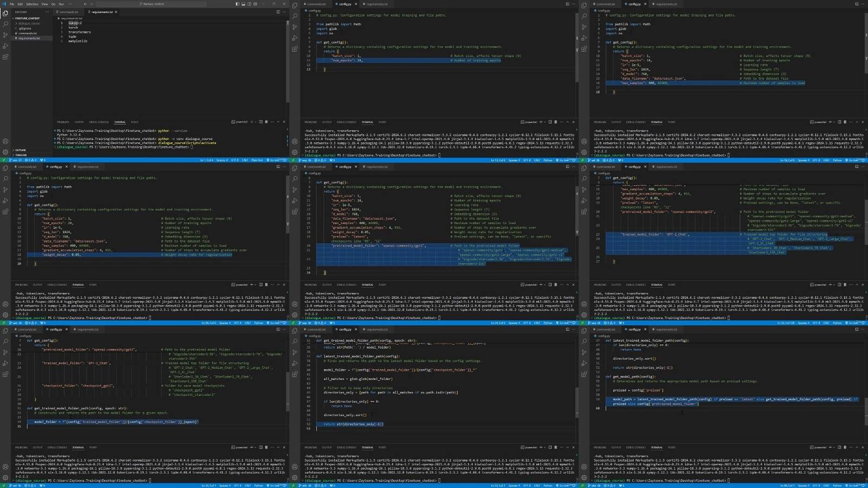Open Search view in window showing requirements.txt contents
The height and width of the screenshot is (488, 868).
(x=5, y=24)
